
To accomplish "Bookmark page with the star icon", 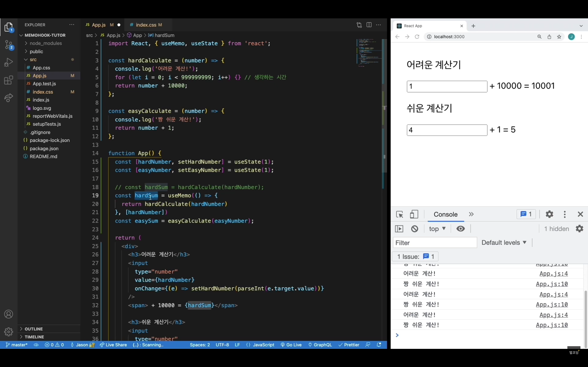I will point(559,37).
